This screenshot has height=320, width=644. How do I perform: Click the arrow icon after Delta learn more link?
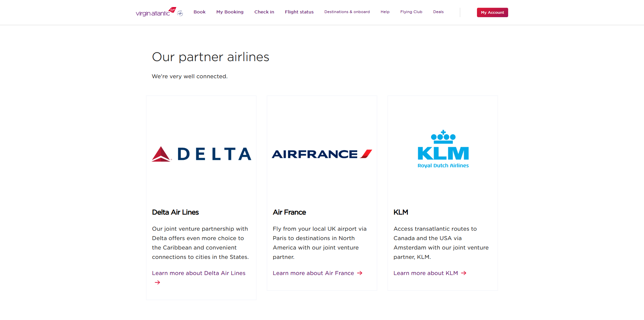pyautogui.click(x=157, y=282)
